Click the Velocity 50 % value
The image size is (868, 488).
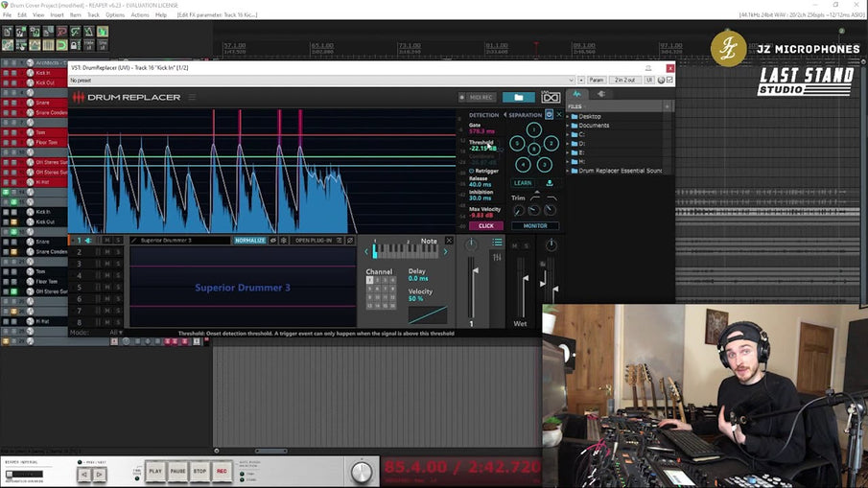pyautogui.click(x=415, y=299)
